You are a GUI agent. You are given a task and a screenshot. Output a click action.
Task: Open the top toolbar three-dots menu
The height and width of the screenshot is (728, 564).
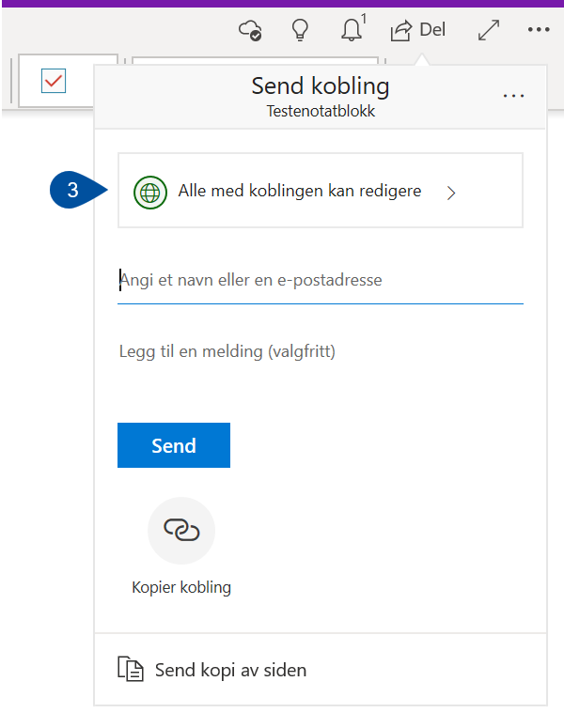pyautogui.click(x=539, y=30)
